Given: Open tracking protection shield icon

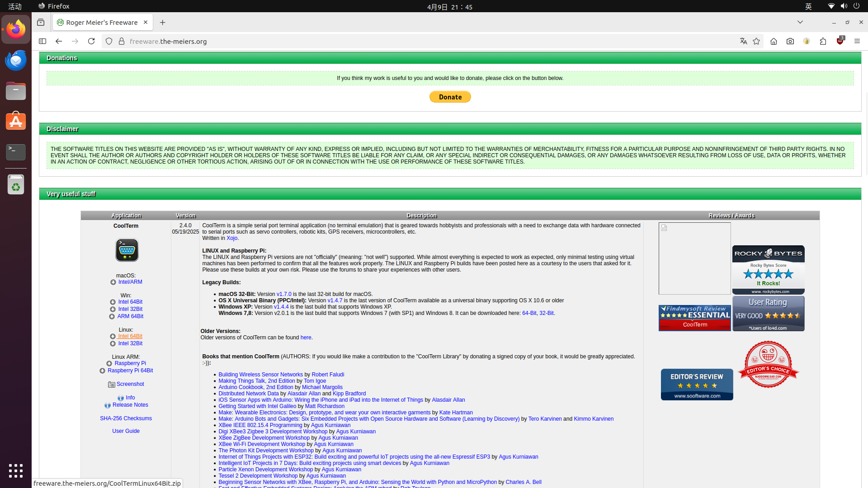Looking at the screenshot, I should [x=109, y=41].
